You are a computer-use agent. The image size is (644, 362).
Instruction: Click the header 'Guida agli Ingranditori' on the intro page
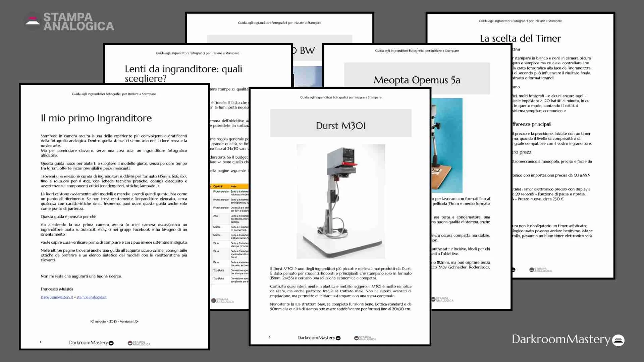click(x=114, y=94)
